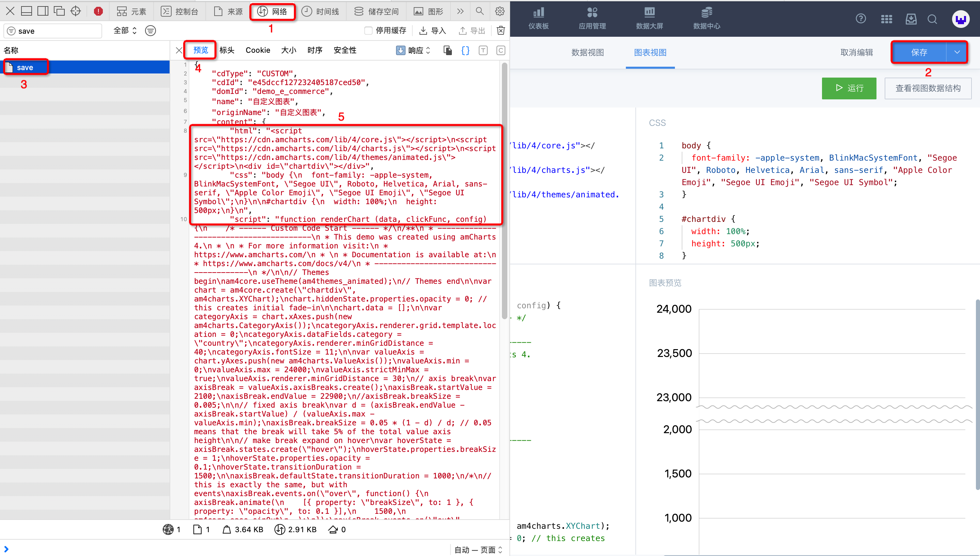Open the 图形 tab
Screen dimensions: 980x556
(x=428, y=12)
